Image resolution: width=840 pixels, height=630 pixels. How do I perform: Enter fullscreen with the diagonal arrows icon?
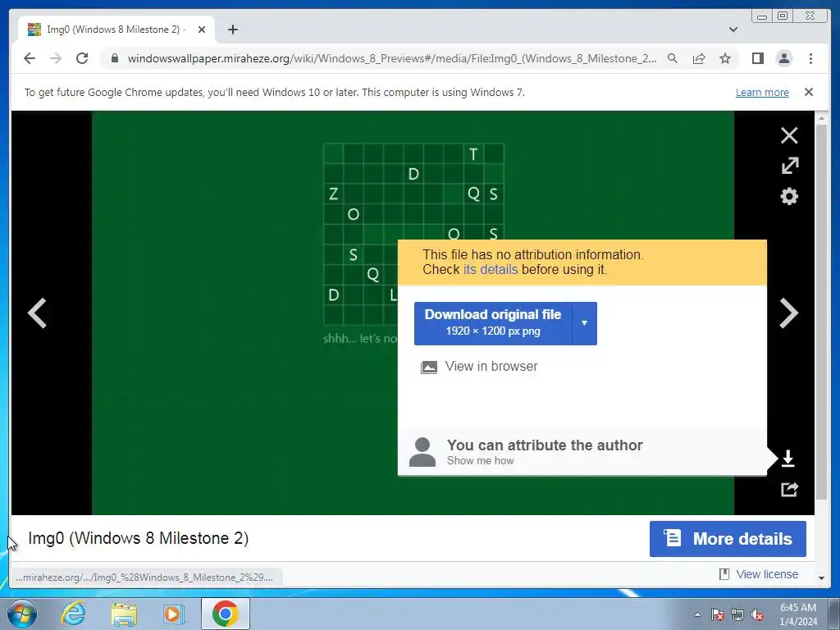[790, 166]
